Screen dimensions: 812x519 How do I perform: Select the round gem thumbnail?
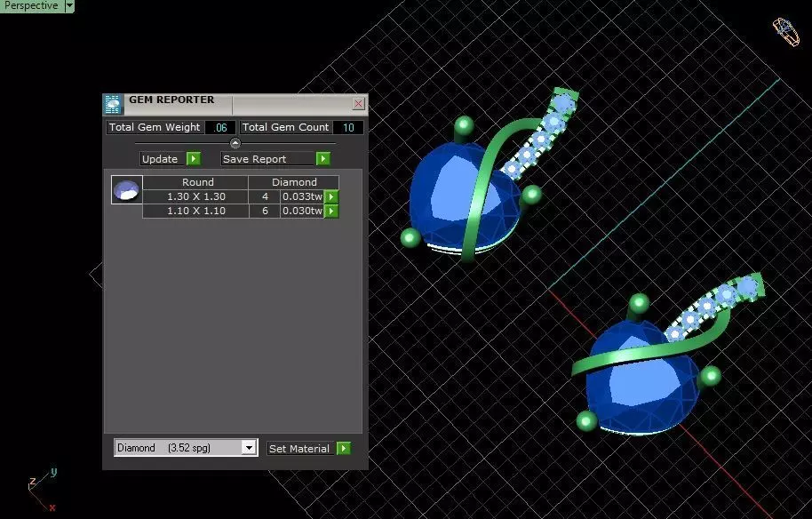127,189
